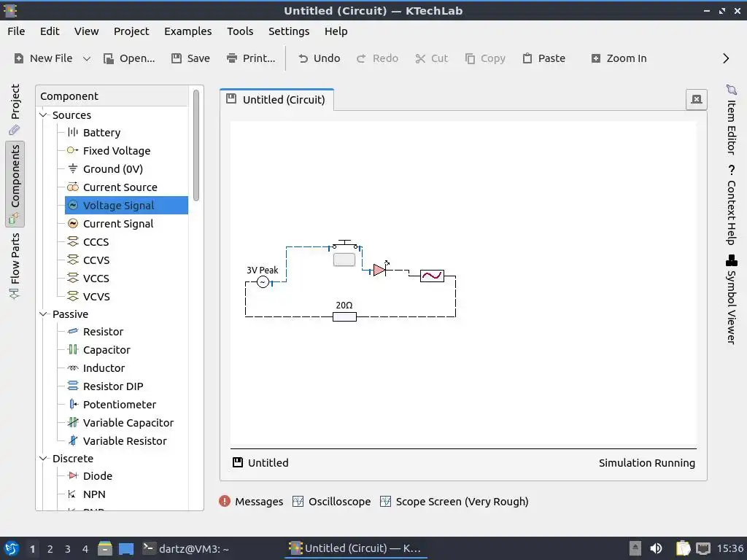Click the Component list vertical scrollbar
Image resolution: width=747 pixels, height=560 pixels.
click(196, 145)
